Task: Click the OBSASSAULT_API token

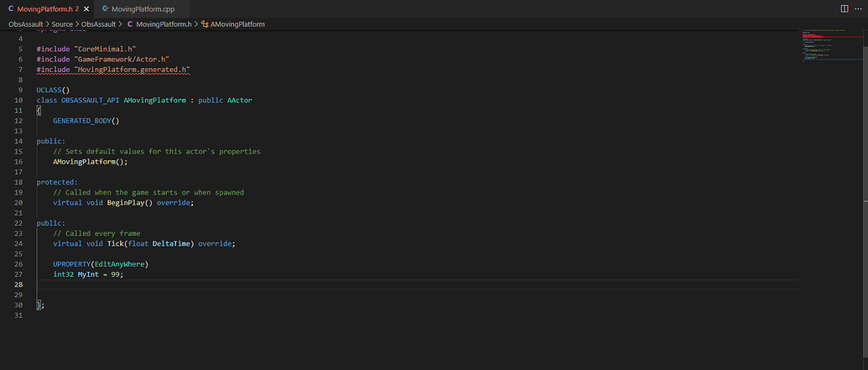Action: pyautogui.click(x=91, y=100)
